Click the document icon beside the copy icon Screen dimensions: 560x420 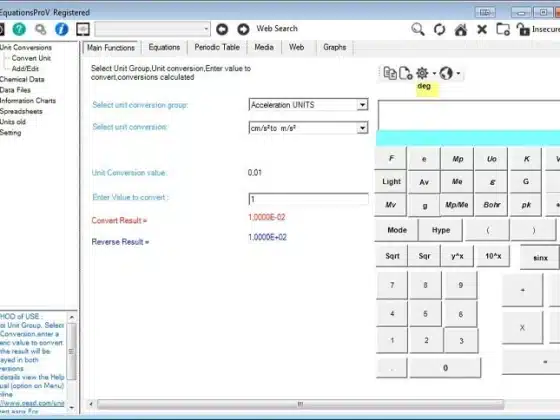pos(406,73)
